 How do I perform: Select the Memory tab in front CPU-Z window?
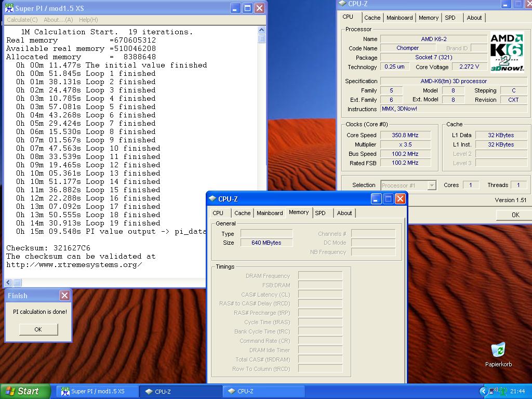(299, 212)
